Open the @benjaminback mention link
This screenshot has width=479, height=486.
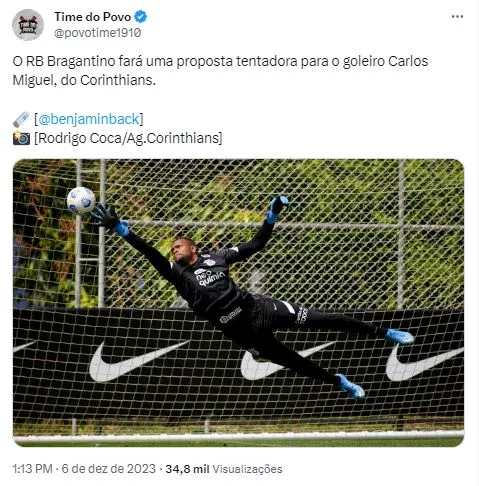[89, 119]
